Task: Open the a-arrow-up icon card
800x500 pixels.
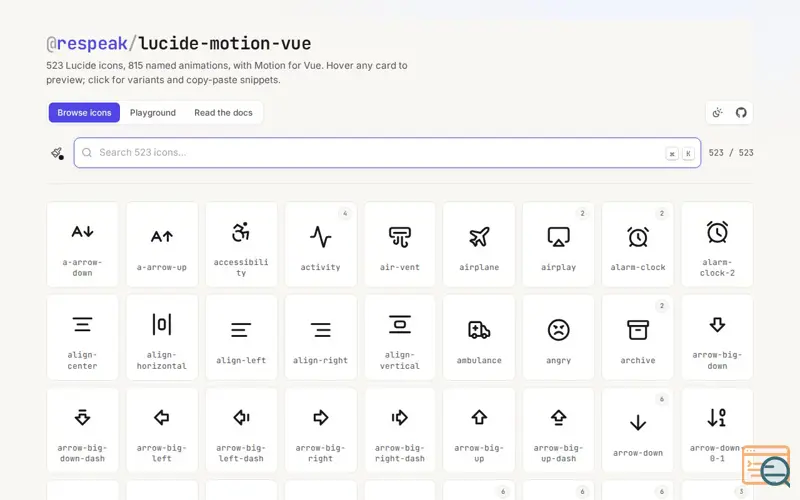Action: point(162,244)
